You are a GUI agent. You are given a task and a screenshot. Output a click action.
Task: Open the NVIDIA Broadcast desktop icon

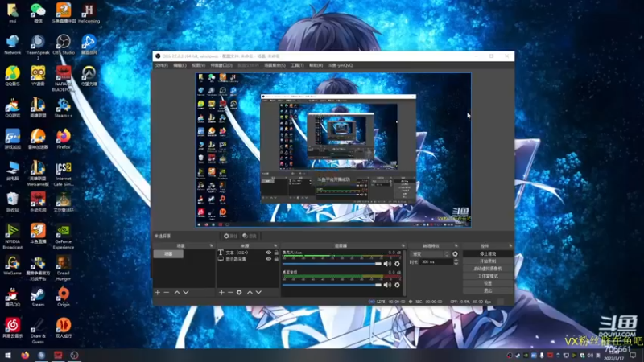pos(12,237)
